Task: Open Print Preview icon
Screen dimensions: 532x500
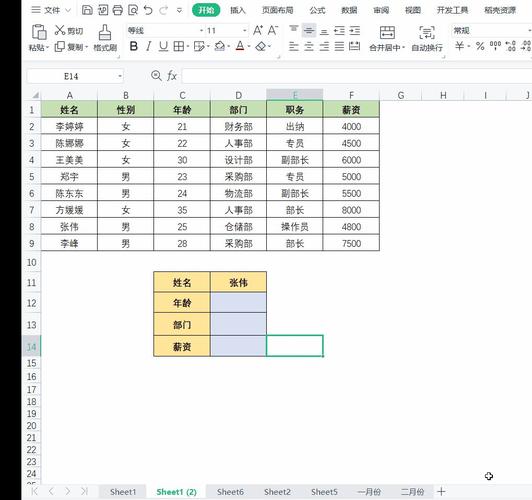Action: point(133,10)
